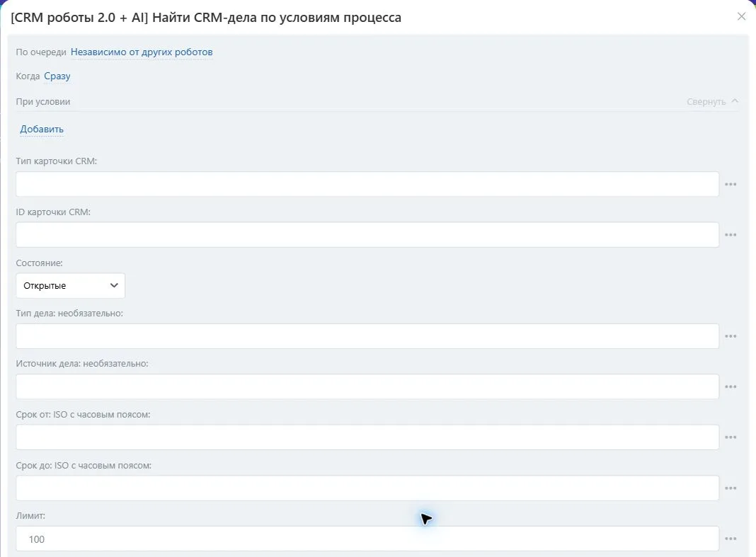Viewport: 756px width, 557px height.
Task: Open value picker dots beside Срок до field
Action: coord(731,488)
